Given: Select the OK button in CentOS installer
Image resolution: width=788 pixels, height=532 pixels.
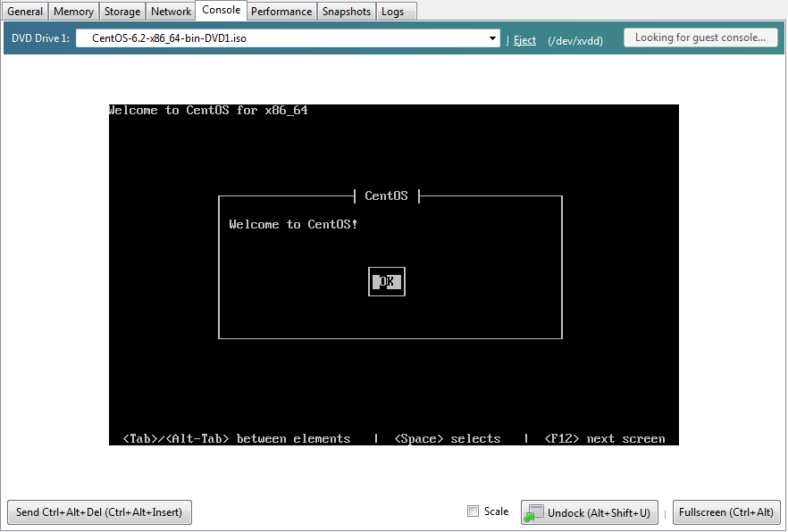Looking at the screenshot, I should [x=387, y=281].
